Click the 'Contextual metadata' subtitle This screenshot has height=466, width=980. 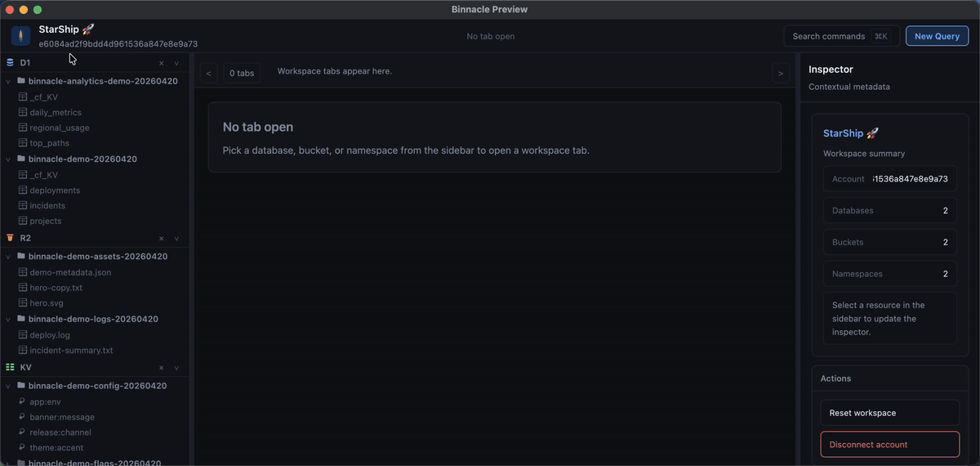(849, 87)
